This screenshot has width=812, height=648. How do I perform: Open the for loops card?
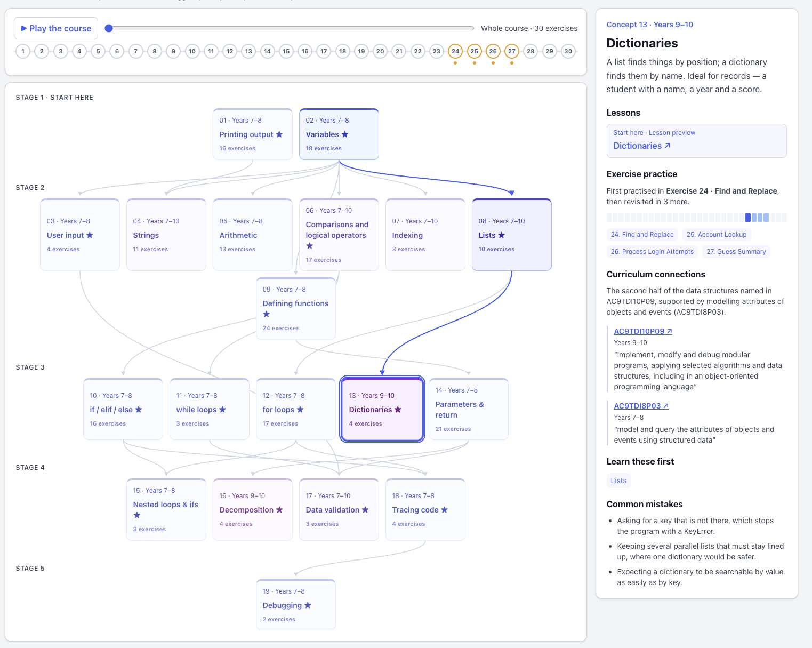(296, 409)
